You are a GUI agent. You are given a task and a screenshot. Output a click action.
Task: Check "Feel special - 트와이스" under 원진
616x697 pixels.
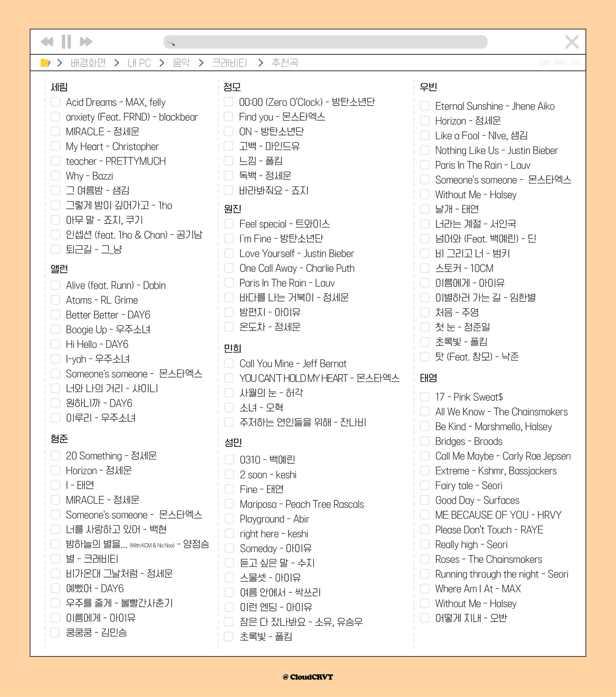click(x=228, y=224)
